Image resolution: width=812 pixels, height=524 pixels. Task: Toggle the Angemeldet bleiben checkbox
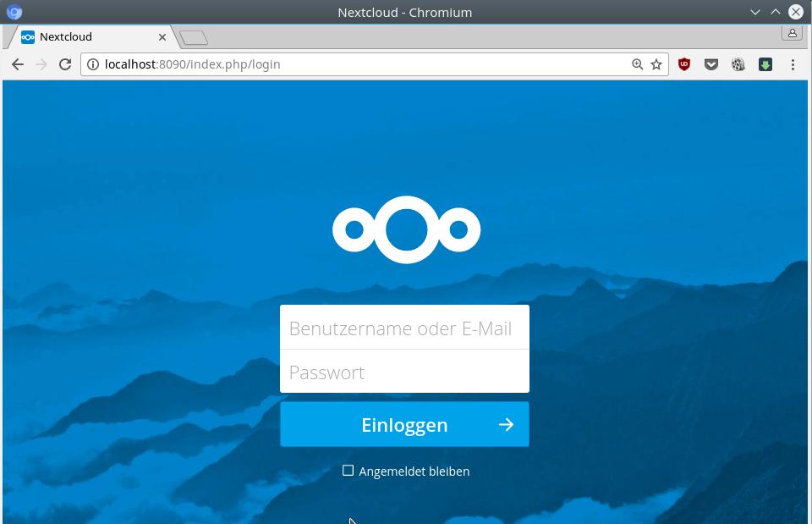point(348,471)
